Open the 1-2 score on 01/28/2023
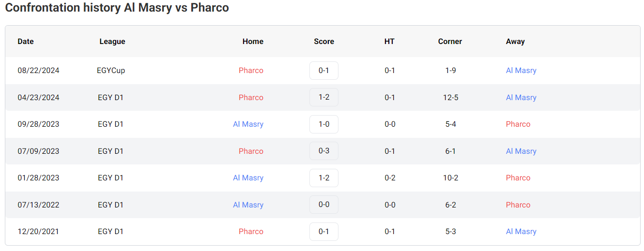Viewport: 644px width, 251px height. click(x=323, y=178)
